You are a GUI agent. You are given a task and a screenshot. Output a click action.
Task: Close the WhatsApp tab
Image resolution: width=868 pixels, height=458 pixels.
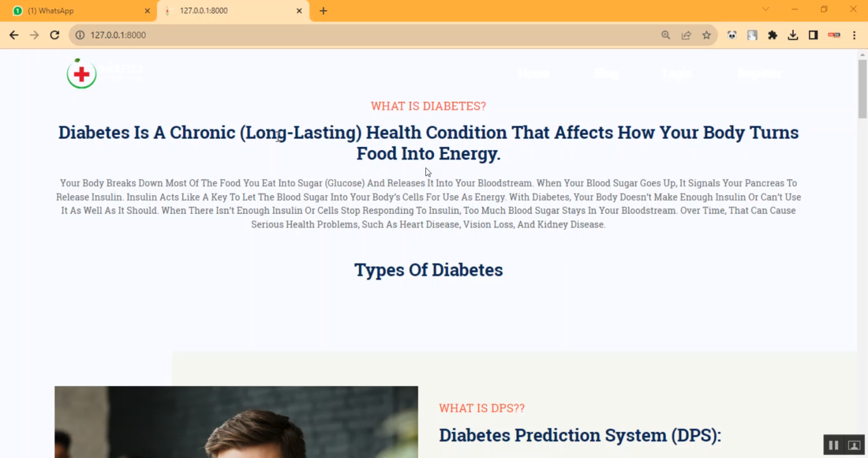click(x=147, y=10)
